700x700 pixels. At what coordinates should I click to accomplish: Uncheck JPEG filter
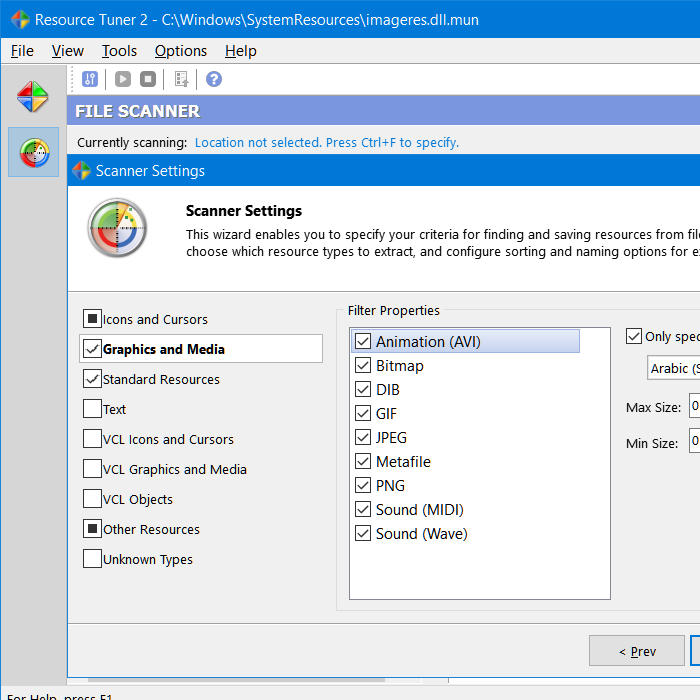[x=363, y=437]
